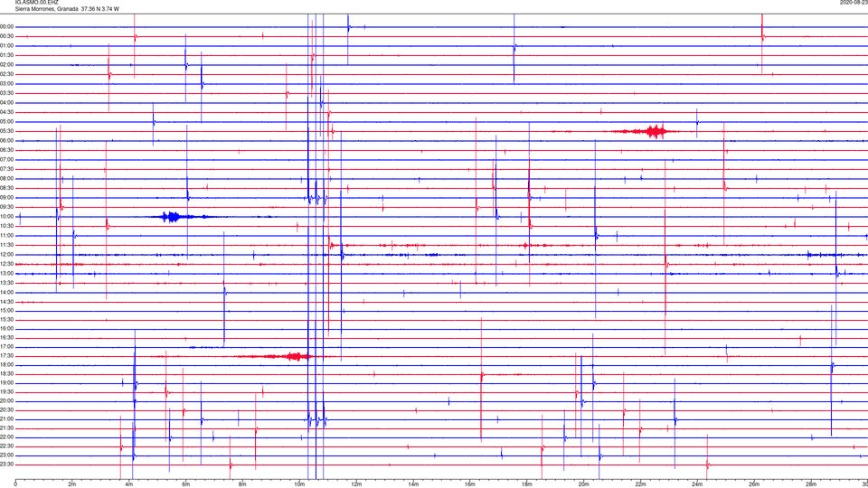The image size is (868, 488).
Task: Select the 02:00 time row label
Action: click(7, 65)
